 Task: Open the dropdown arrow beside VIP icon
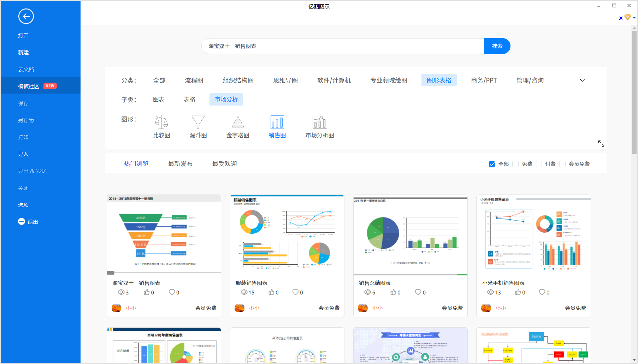pos(634,18)
